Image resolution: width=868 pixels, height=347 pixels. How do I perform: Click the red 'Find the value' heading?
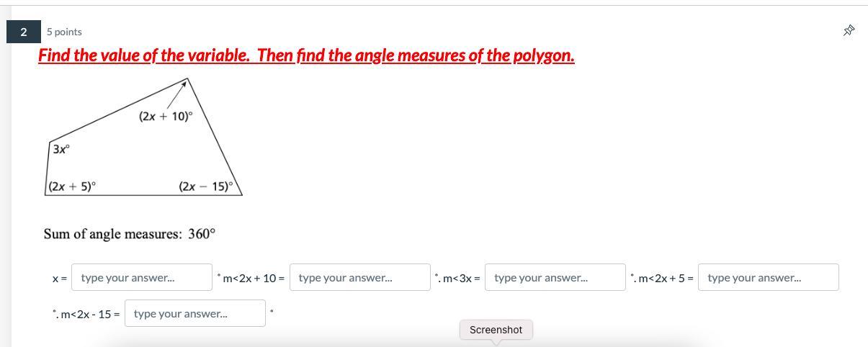306,55
